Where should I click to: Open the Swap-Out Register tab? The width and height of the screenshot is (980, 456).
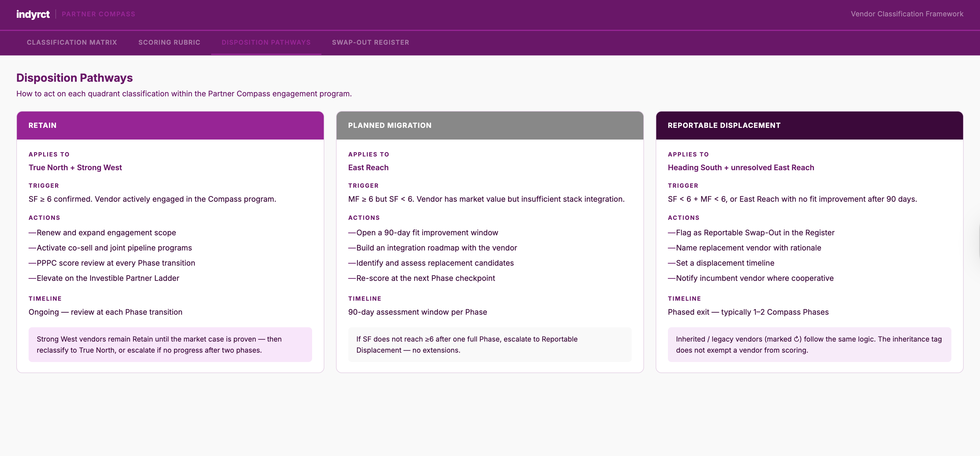[x=370, y=42]
